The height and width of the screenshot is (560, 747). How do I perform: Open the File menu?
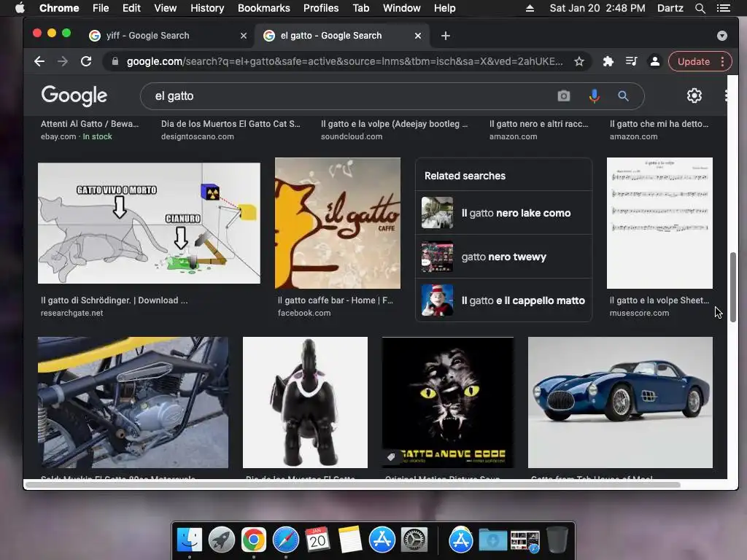coord(101,8)
